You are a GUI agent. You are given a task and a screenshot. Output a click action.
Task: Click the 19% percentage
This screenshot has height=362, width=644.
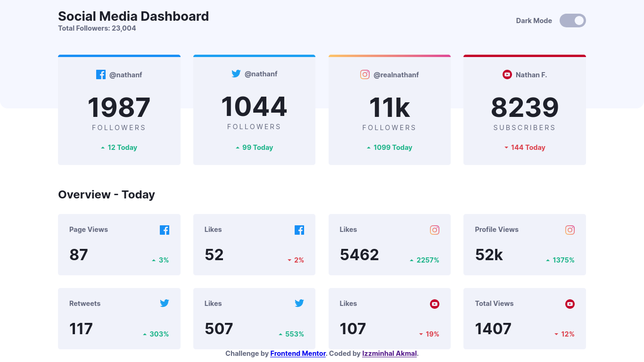click(432, 334)
